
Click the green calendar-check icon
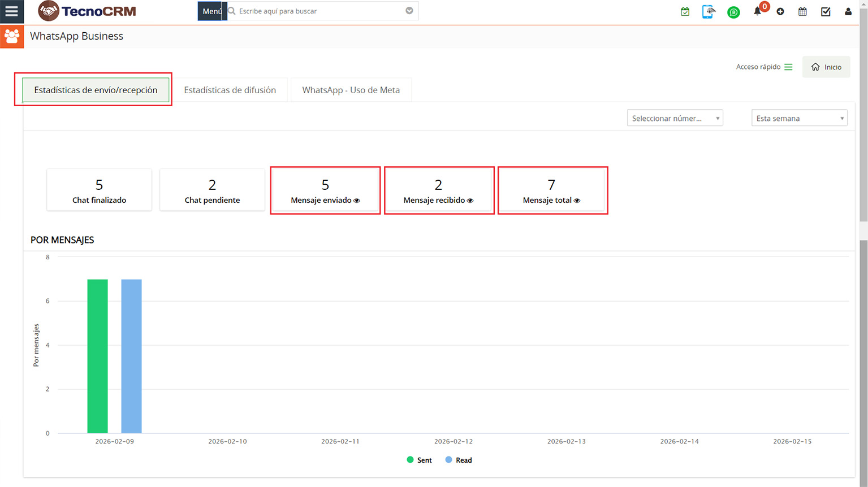685,11
